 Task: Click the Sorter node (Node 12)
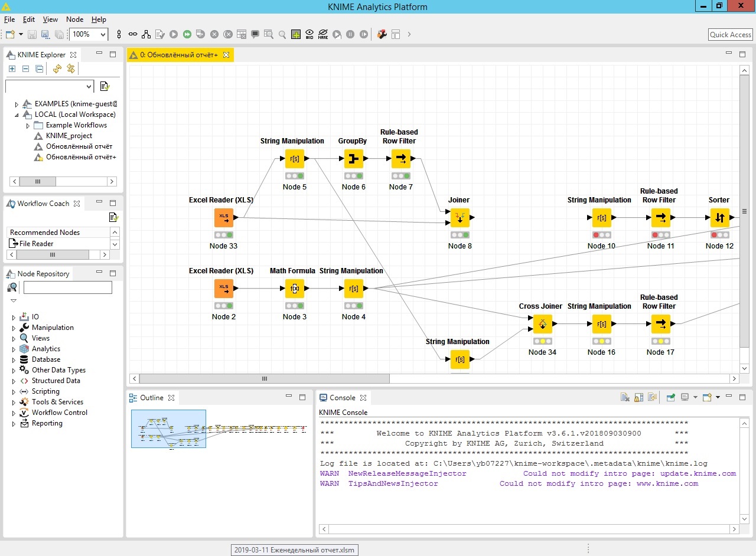[719, 218]
